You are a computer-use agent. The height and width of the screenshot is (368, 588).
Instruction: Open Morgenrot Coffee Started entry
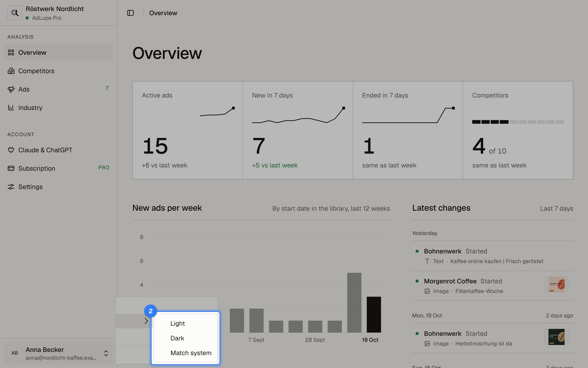[x=492, y=286]
